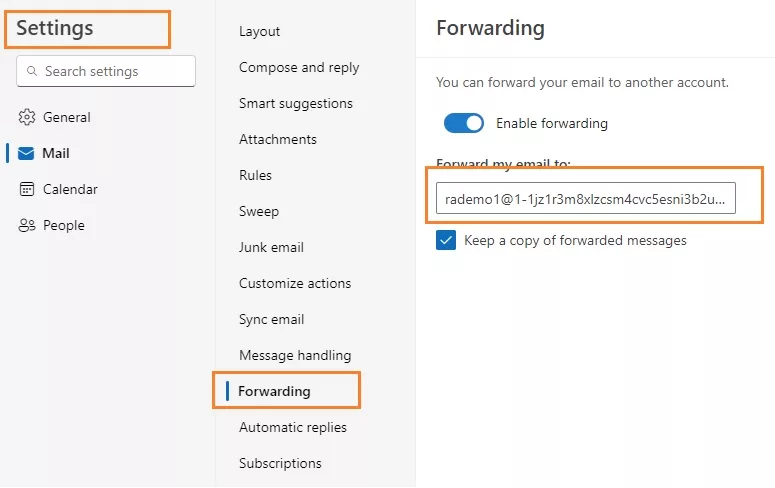
Task: Click the Calendar icon in sidebar
Action: click(x=27, y=189)
